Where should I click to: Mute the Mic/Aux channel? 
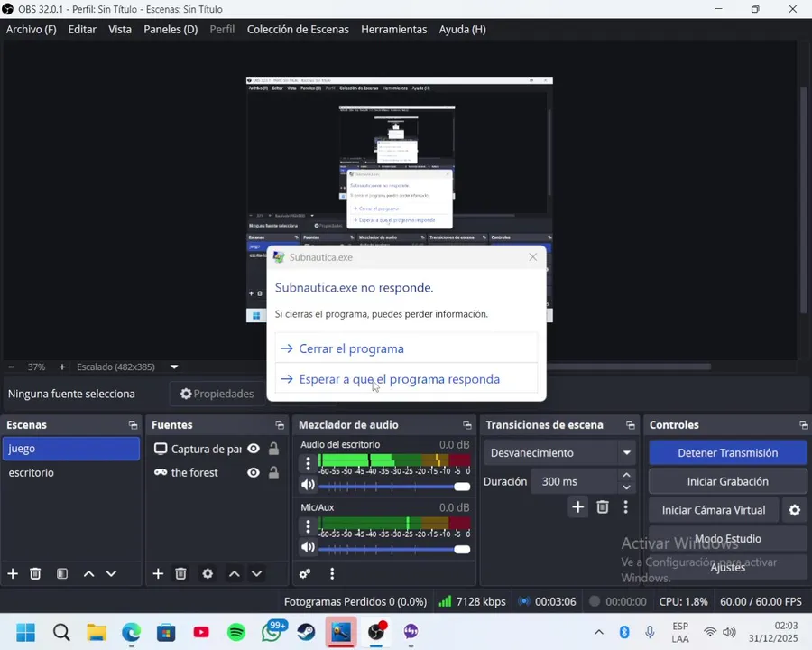pyautogui.click(x=309, y=547)
